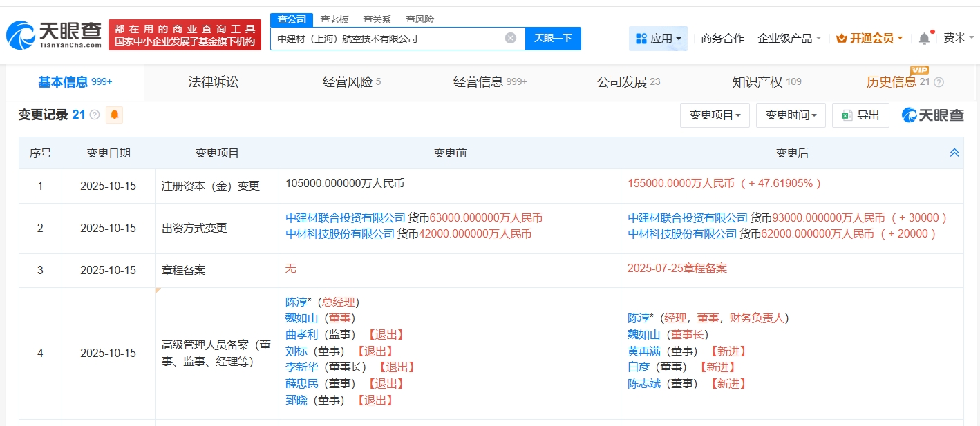Open 商务合作 link in header
Screen dimensions: 980x426
[x=722, y=39]
